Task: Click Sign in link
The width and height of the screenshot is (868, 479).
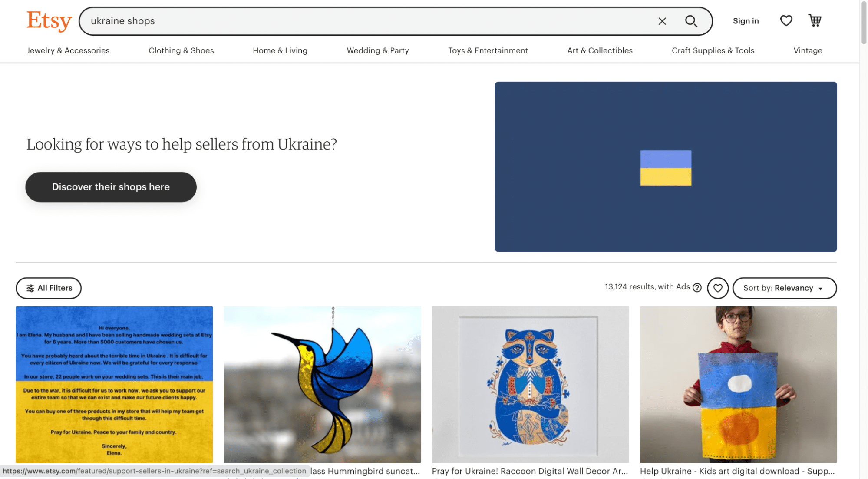Action: point(746,21)
